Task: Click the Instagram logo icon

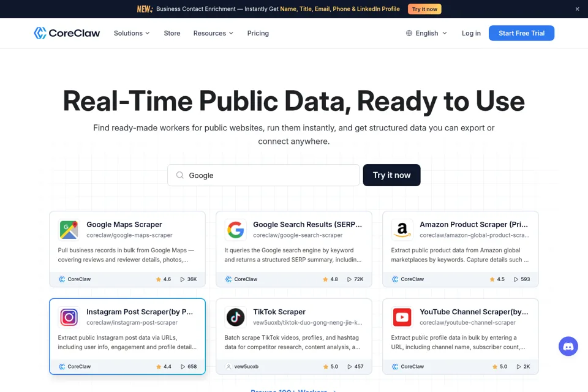Action: tap(69, 317)
